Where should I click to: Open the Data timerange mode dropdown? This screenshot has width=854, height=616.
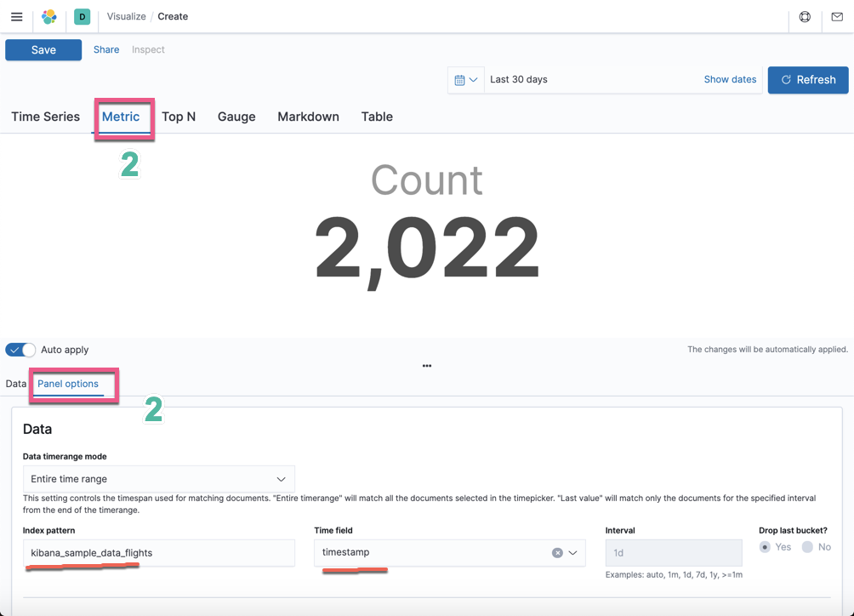tap(158, 478)
